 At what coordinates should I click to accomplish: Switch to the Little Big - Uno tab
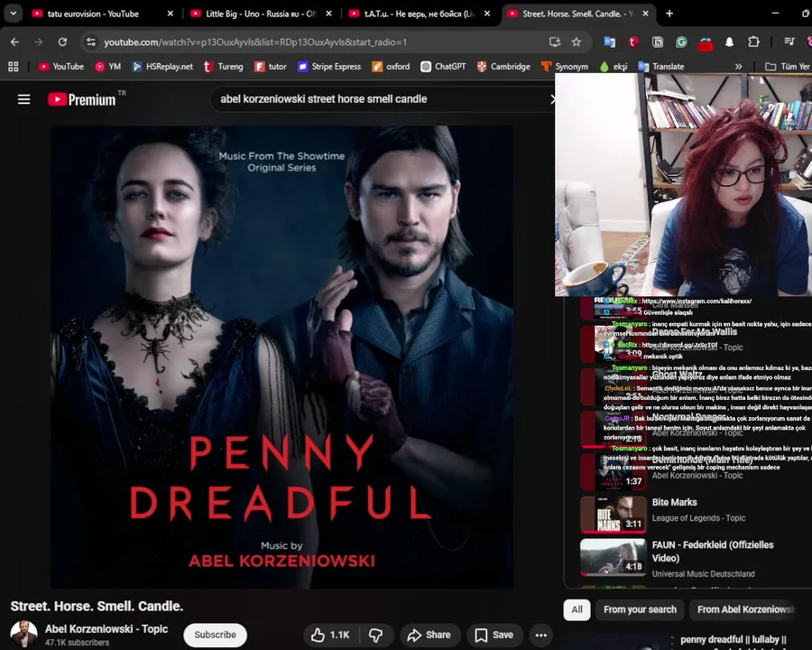pyautogui.click(x=254, y=14)
